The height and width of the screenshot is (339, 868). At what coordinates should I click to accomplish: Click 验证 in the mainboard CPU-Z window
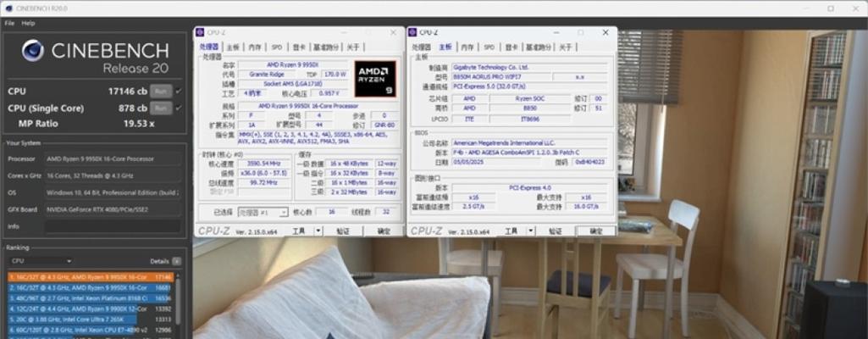click(x=556, y=231)
